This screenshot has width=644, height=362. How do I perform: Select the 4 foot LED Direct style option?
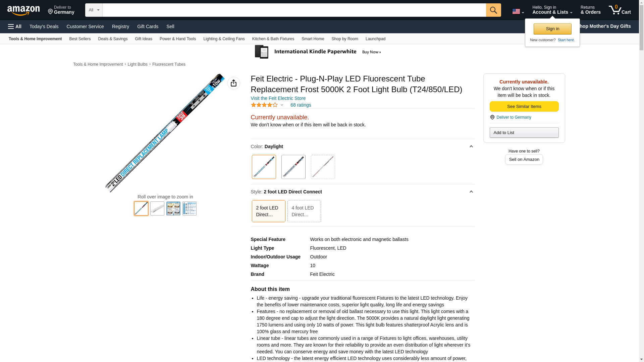tap(304, 211)
